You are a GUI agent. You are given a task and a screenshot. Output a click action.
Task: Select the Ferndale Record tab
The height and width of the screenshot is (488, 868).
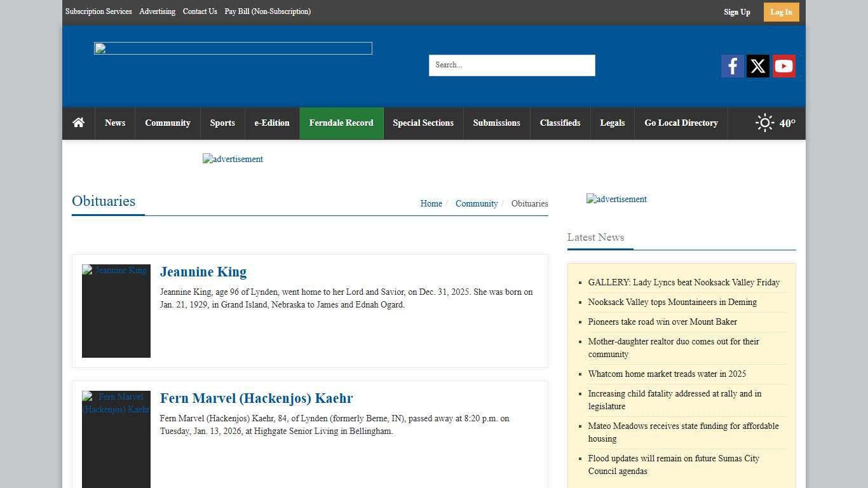341,123
